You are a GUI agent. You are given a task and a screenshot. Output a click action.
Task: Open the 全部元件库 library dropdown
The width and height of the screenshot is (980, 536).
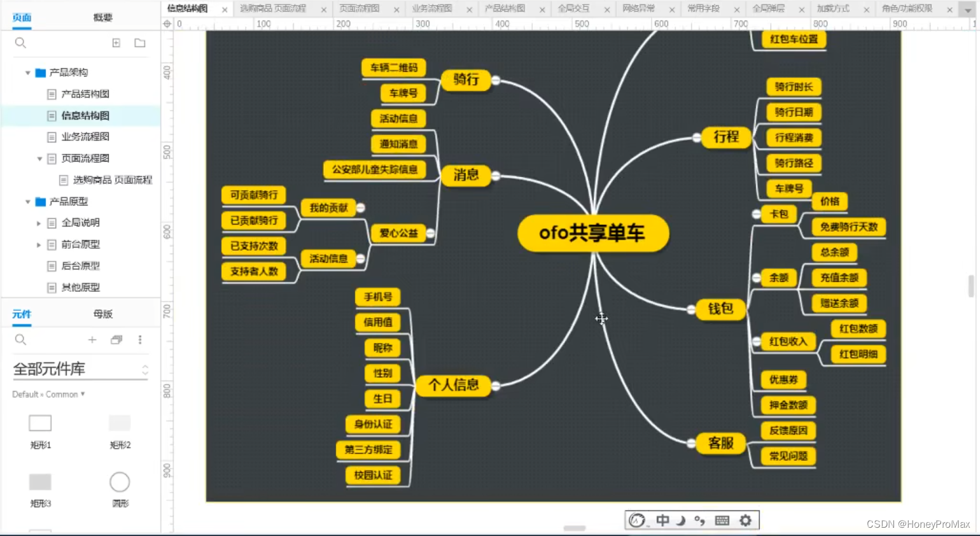tap(80, 369)
